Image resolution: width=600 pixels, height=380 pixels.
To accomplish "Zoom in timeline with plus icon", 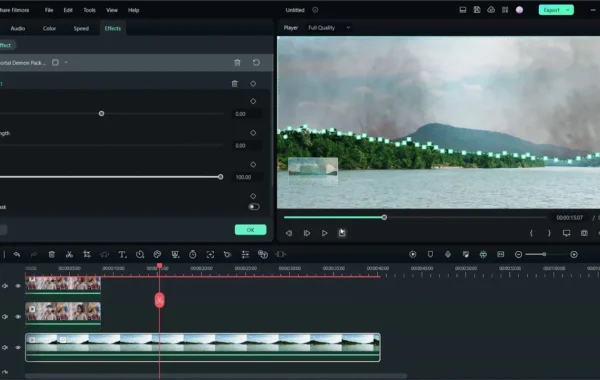I will tap(574, 254).
